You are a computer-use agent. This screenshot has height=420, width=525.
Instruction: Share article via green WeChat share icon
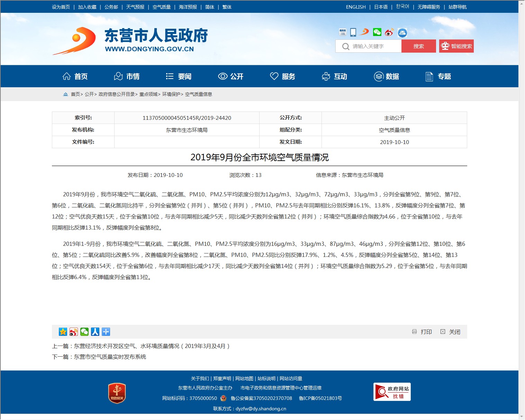84,332
